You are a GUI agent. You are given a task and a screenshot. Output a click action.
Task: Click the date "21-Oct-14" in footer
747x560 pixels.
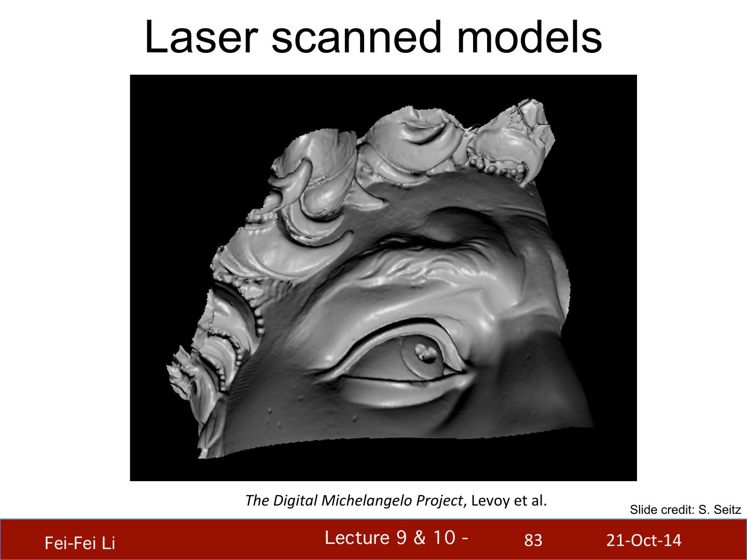[x=644, y=540]
